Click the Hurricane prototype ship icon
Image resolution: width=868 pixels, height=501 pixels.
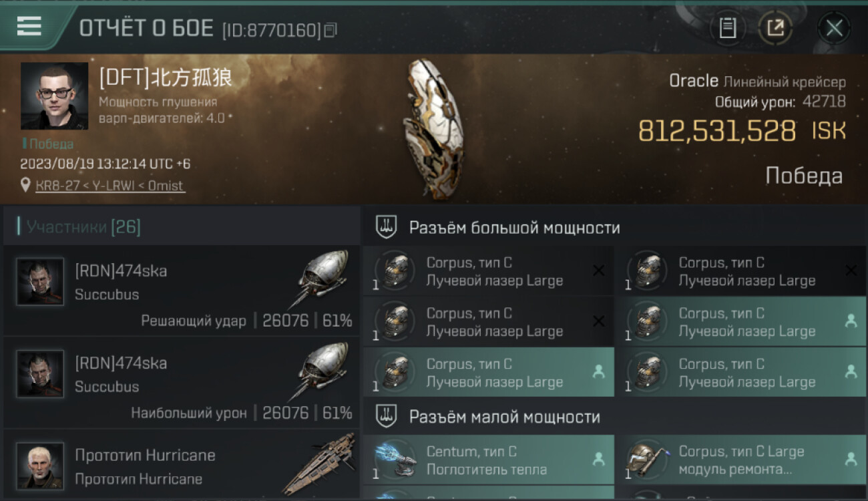319,464
